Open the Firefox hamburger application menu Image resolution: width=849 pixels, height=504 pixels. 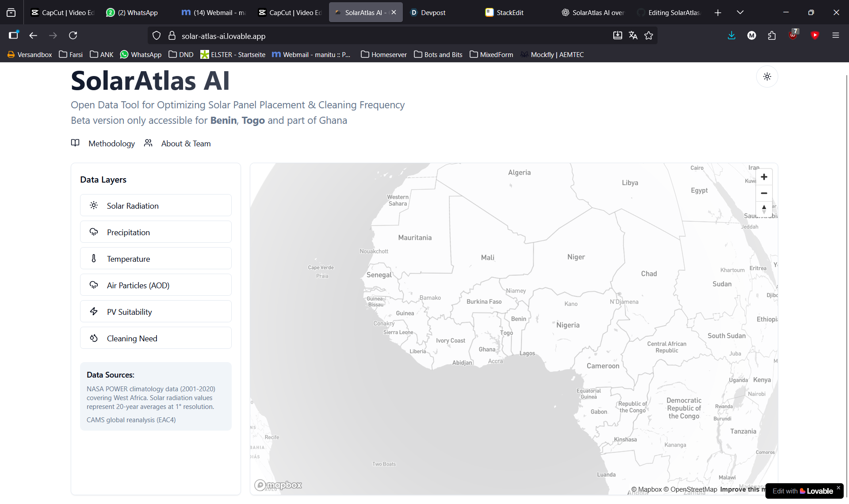[835, 36]
